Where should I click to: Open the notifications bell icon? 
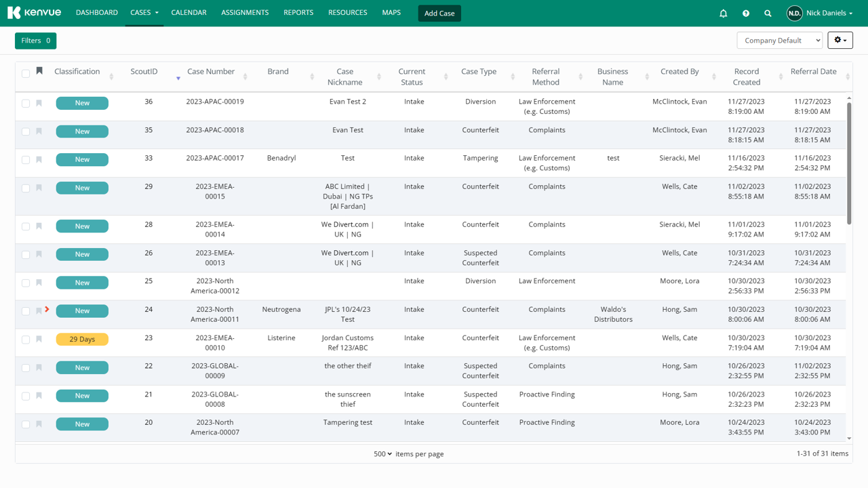(722, 13)
